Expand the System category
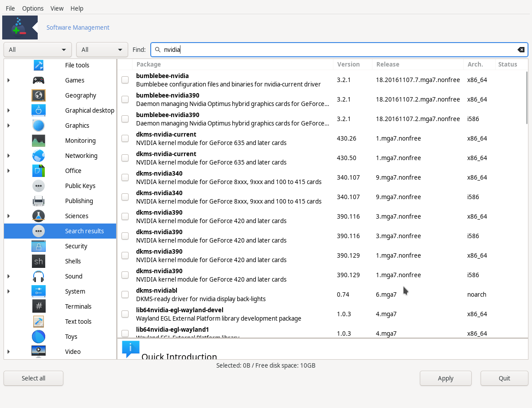The height and width of the screenshot is (408, 532). tap(8, 291)
